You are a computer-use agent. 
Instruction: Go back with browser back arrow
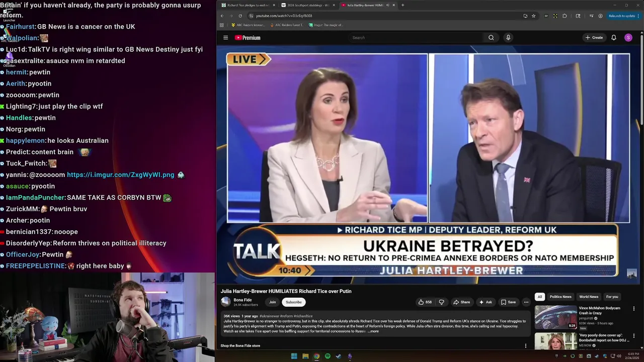tap(222, 16)
